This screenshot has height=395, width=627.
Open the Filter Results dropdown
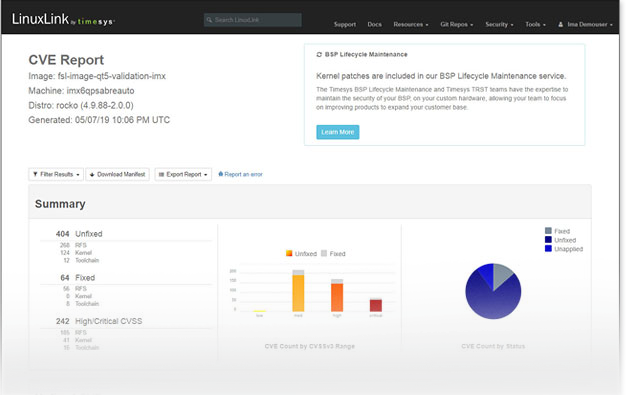click(56, 174)
